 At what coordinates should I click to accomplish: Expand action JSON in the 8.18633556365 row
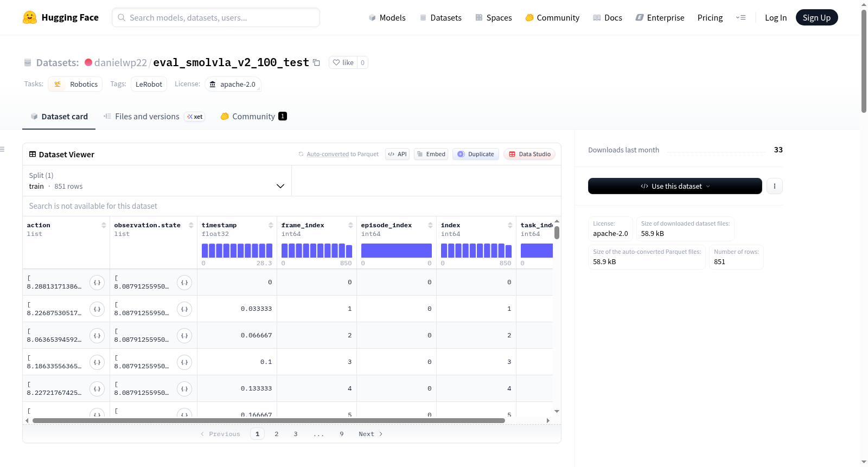[97, 362]
